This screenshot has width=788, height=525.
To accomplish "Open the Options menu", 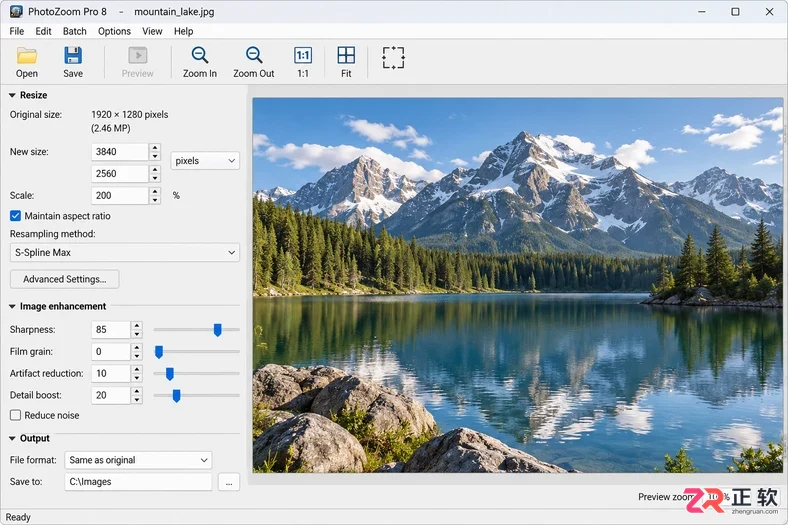I will pos(114,31).
